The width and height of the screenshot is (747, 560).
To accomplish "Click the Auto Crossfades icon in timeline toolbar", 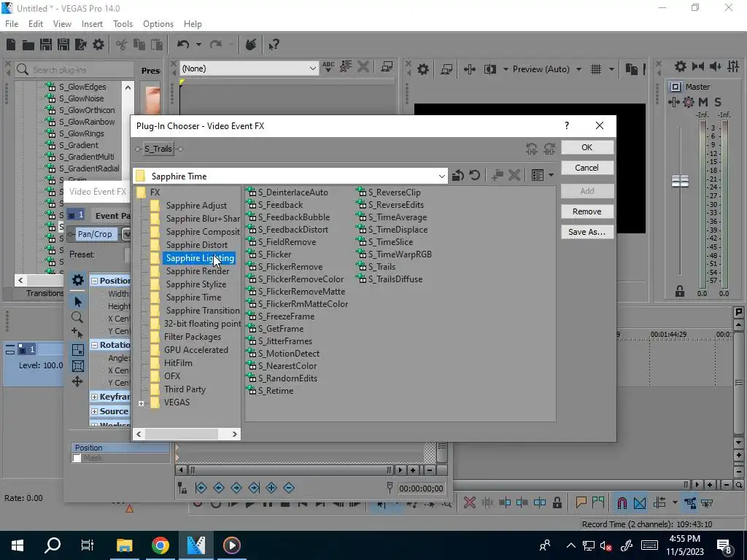I will (x=640, y=503).
